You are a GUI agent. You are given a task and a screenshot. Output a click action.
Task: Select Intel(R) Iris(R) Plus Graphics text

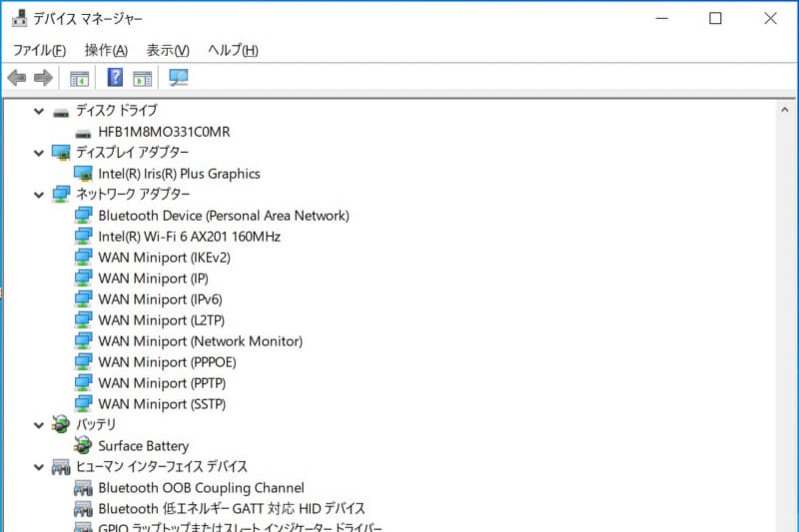pos(179,174)
